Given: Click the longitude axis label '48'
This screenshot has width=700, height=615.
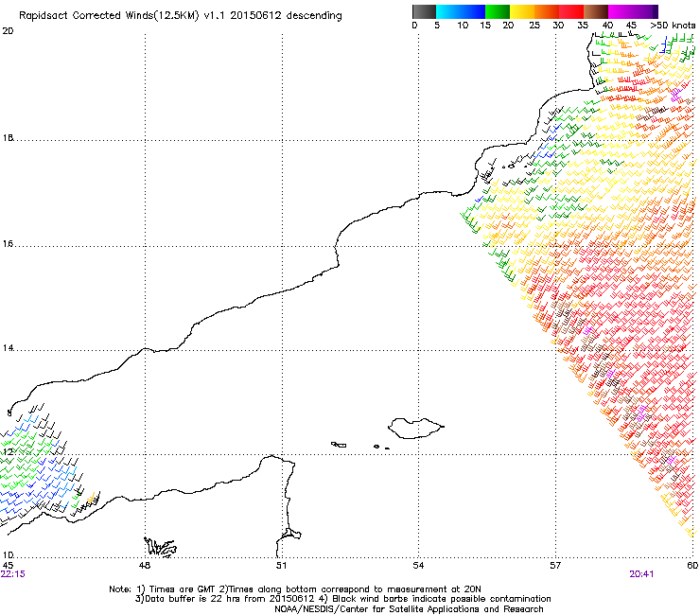Looking at the screenshot, I should tap(145, 566).
